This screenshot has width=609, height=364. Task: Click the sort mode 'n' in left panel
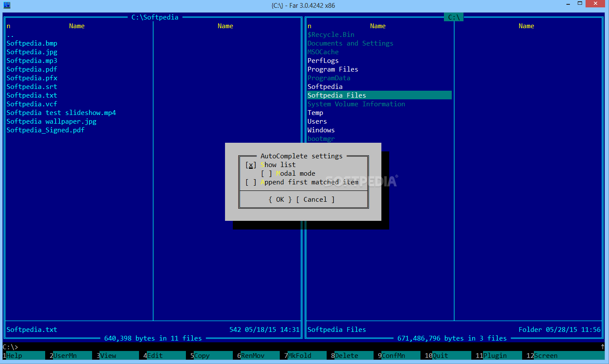[8, 26]
